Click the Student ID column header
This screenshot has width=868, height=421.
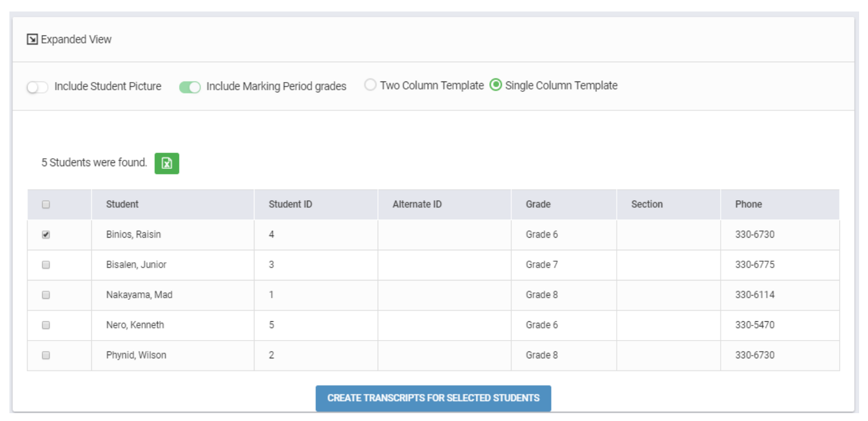click(290, 204)
